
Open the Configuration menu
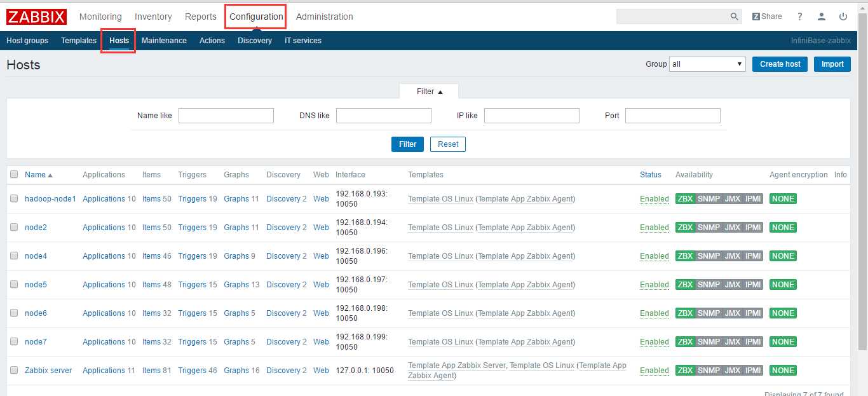pyautogui.click(x=256, y=17)
